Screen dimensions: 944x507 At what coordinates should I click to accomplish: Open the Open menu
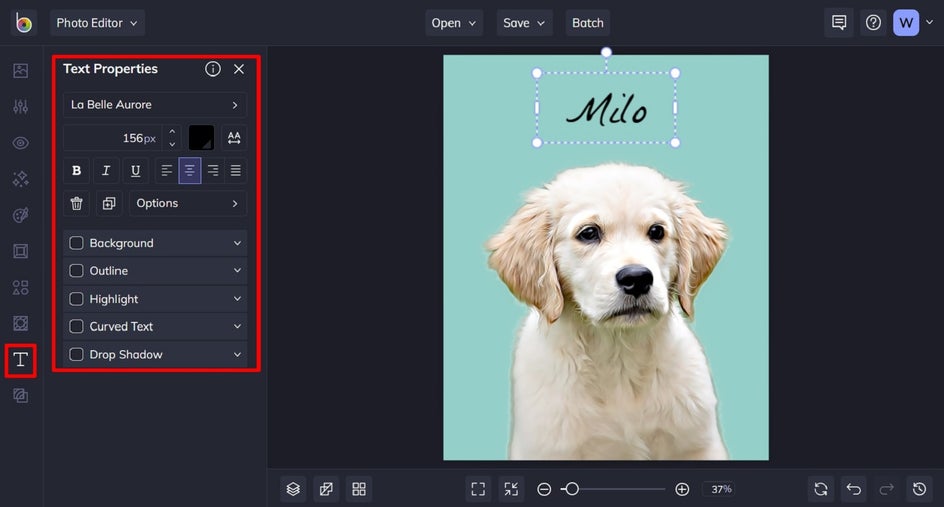454,23
